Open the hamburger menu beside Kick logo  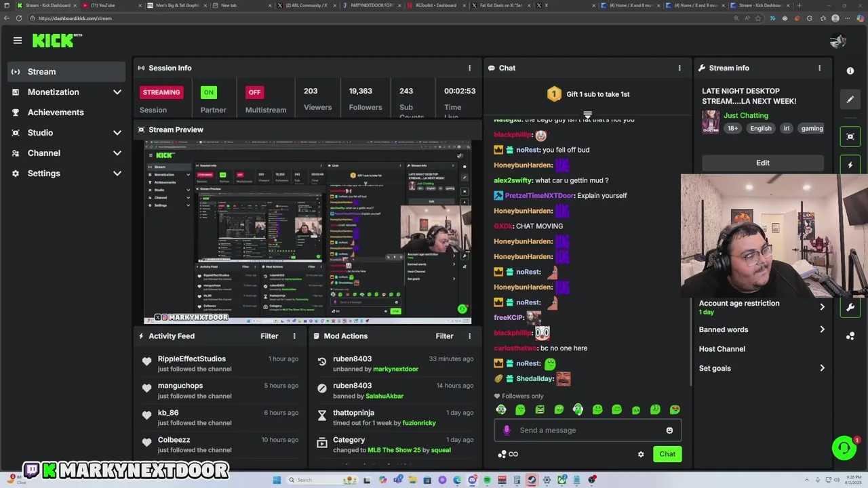[18, 41]
